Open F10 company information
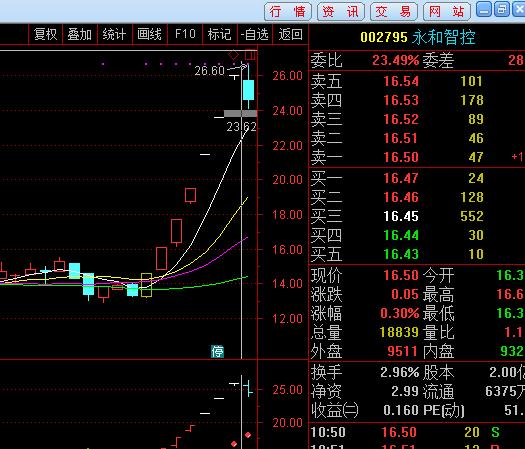The height and width of the screenshot is (449, 525). [x=185, y=34]
